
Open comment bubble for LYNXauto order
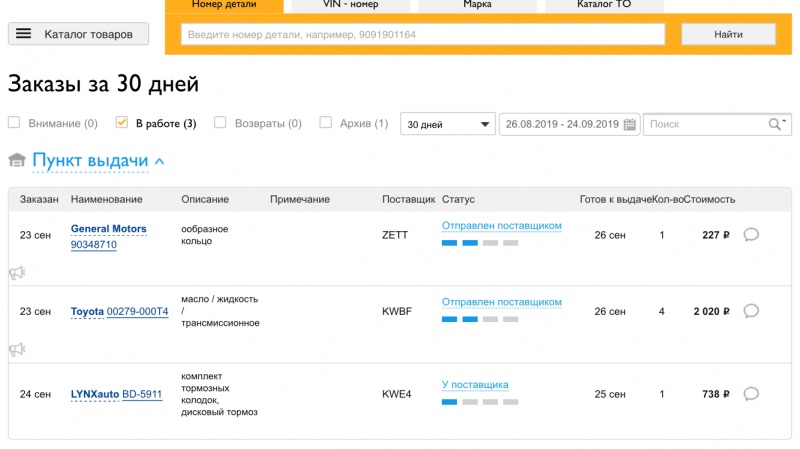tap(752, 393)
